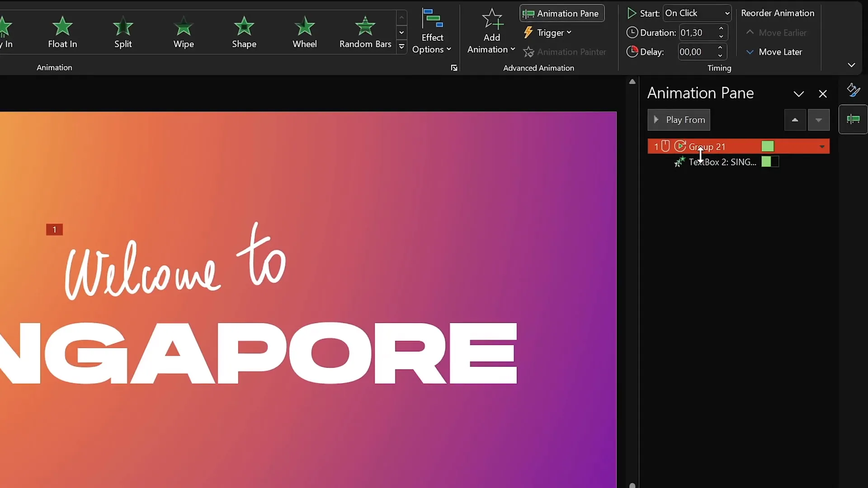Apply the Random Bars animation
Viewport: 868px width, 488px height.
click(365, 32)
